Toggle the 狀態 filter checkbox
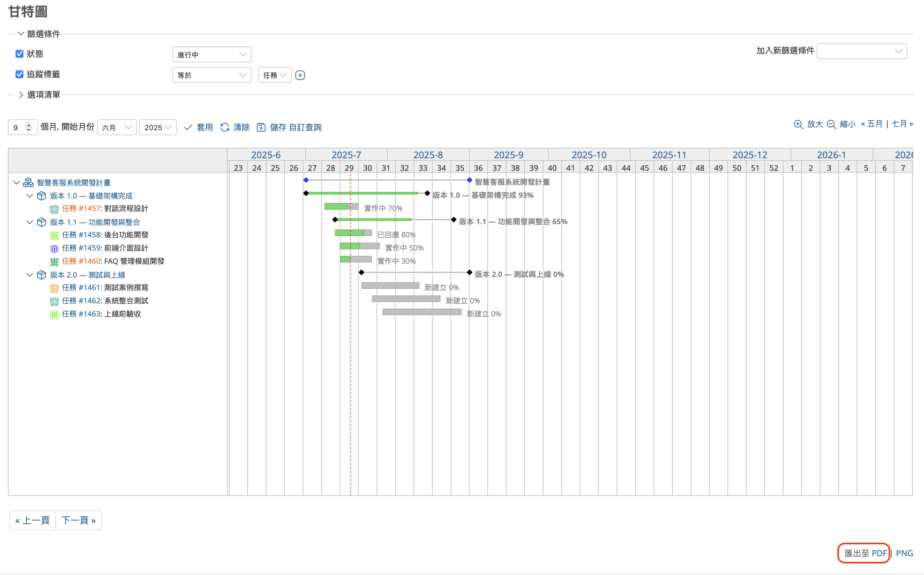 pyautogui.click(x=19, y=54)
